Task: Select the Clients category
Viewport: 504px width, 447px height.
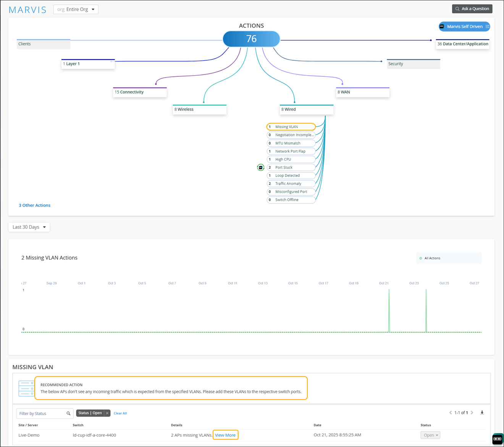Action: (44, 44)
